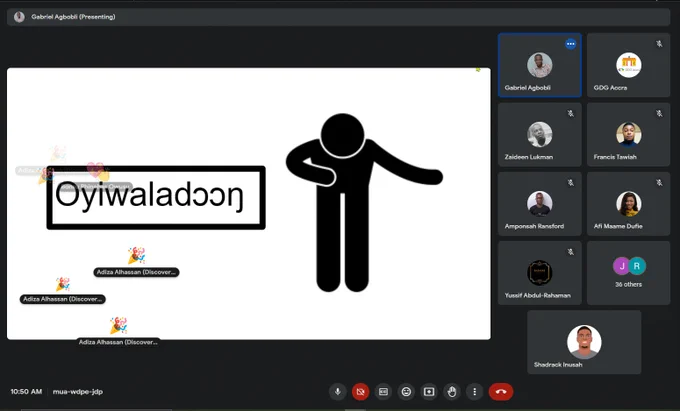Image resolution: width=680 pixels, height=411 pixels.
Task: Toggle the microphone button
Action: tap(338, 392)
